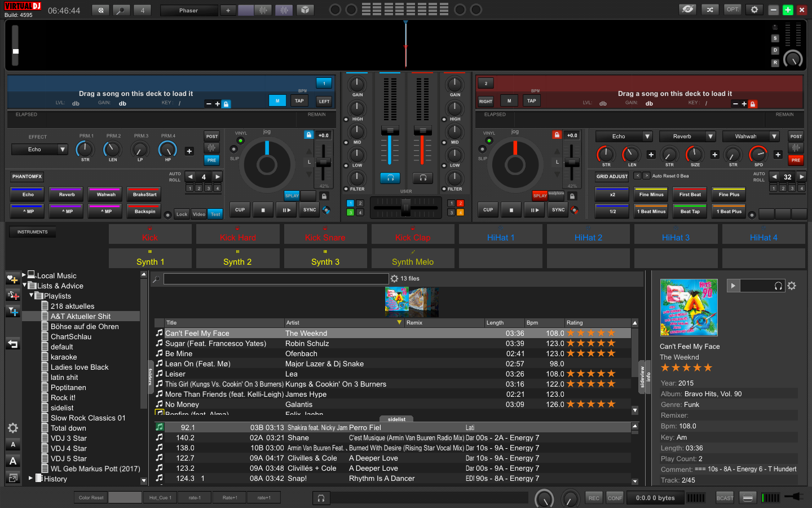
Task: Click the magnifier search icon in the top bar
Action: click(x=121, y=10)
